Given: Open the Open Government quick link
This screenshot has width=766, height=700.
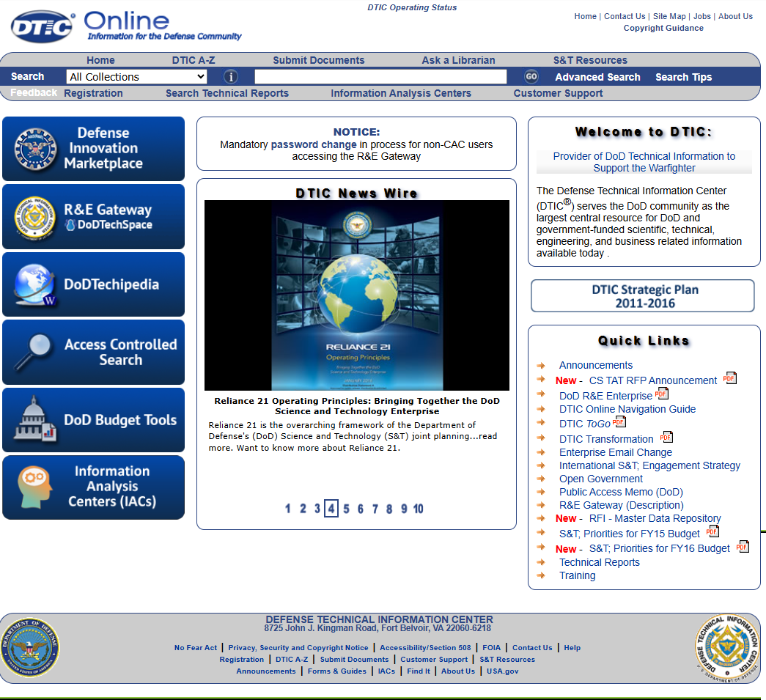Looking at the screenshot, I should (x=601, y=479).
